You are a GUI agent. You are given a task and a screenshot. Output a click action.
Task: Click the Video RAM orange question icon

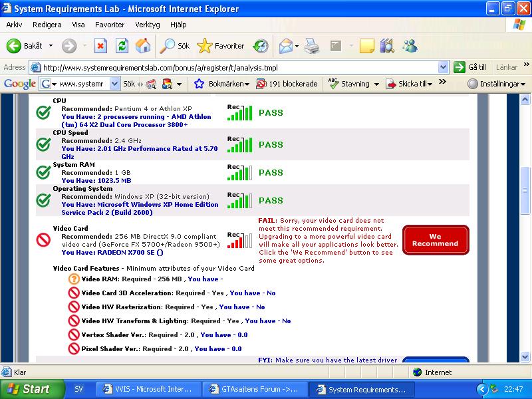(74, 279)
